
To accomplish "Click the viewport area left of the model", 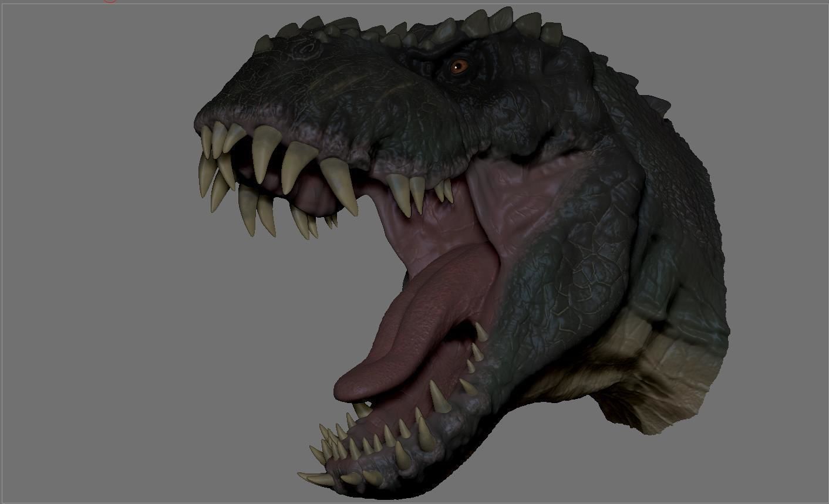I will coord(88,235).
